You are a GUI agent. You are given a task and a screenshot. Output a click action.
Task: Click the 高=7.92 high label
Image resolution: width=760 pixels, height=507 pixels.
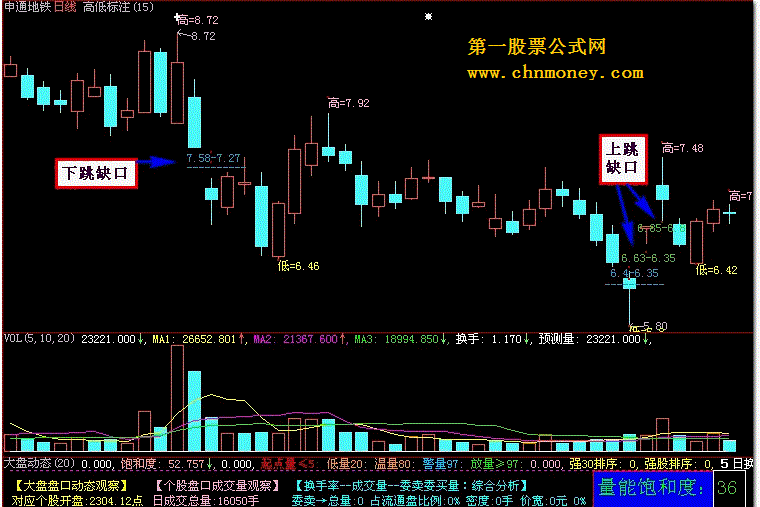click(348, 103)
